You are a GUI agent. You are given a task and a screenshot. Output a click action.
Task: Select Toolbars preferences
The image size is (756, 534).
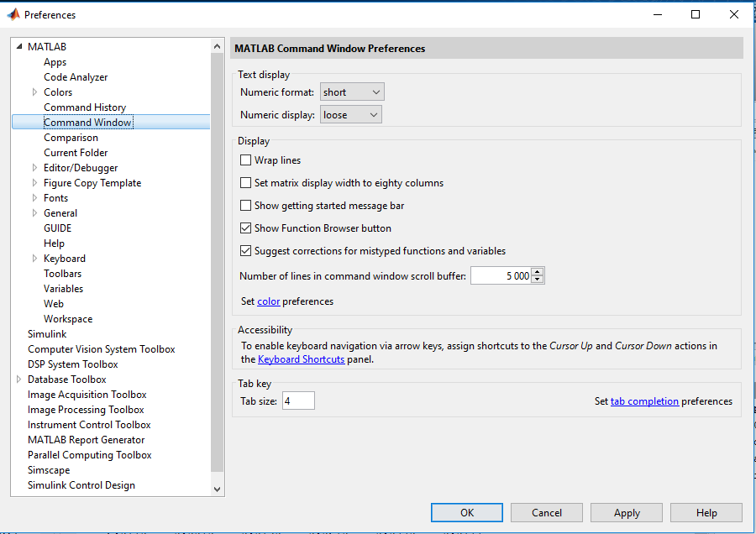tap(63, 273)
